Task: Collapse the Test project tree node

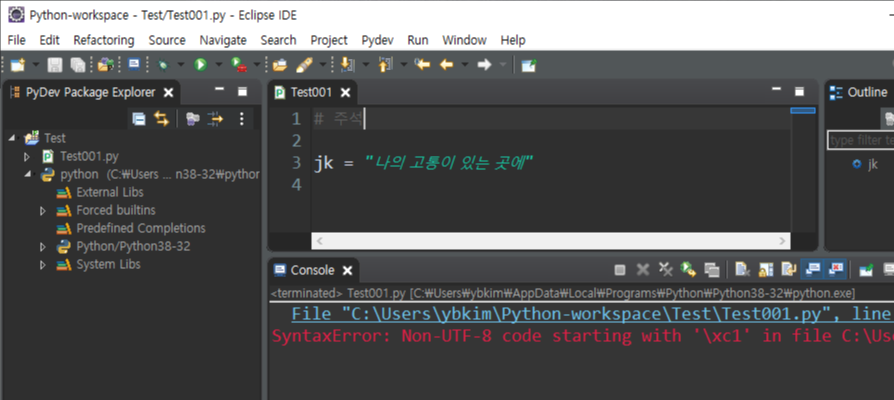Action: (11, 138)
